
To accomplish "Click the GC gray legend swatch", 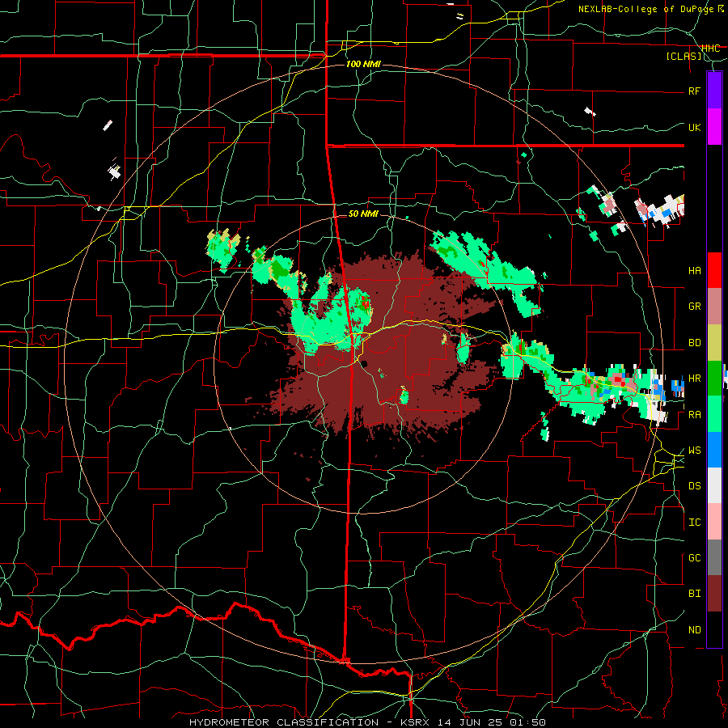I will 714,557.
